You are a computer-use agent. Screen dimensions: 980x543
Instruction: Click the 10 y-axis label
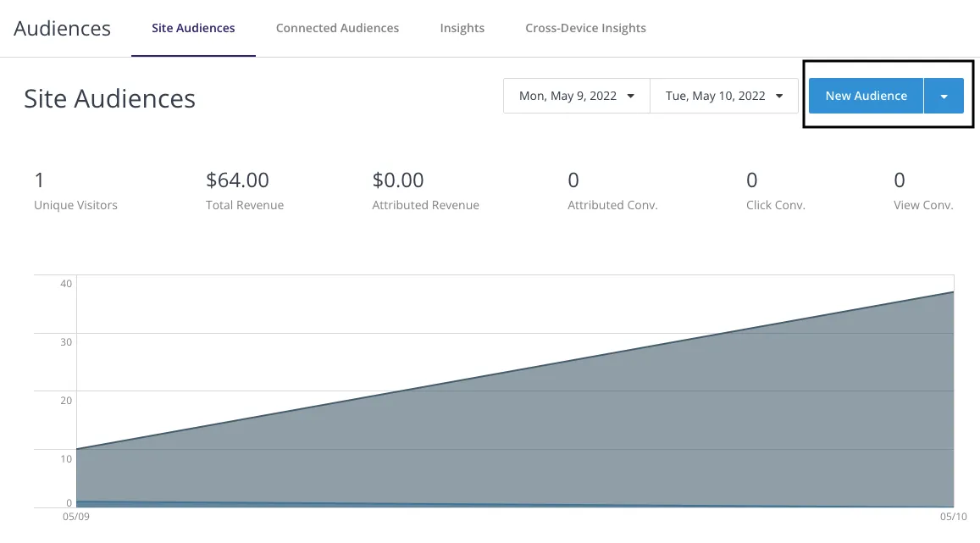pos(66,458)
